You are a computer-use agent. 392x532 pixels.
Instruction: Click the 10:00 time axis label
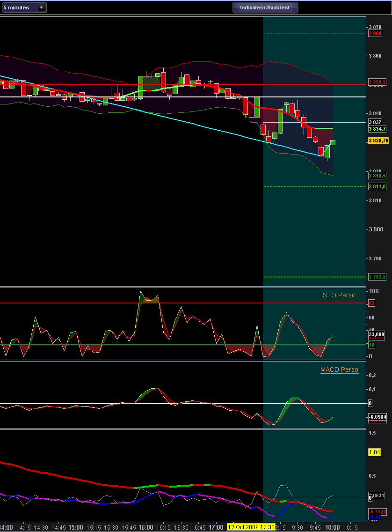[x=333, y=528]
